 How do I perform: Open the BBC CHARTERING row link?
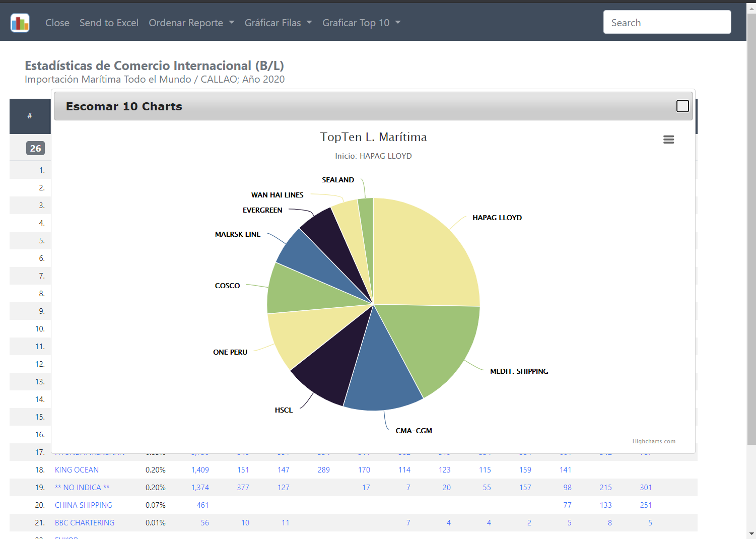[85, 523]
